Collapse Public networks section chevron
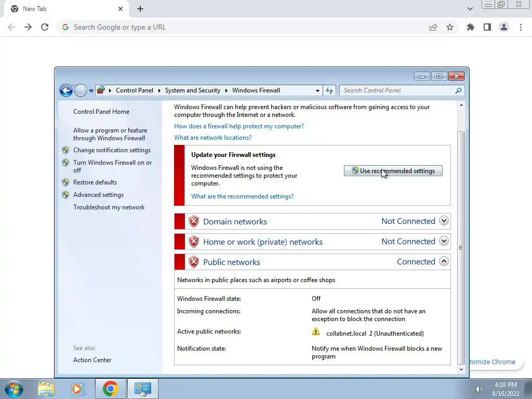Screen dimensions: 532x399 point(444,262)
